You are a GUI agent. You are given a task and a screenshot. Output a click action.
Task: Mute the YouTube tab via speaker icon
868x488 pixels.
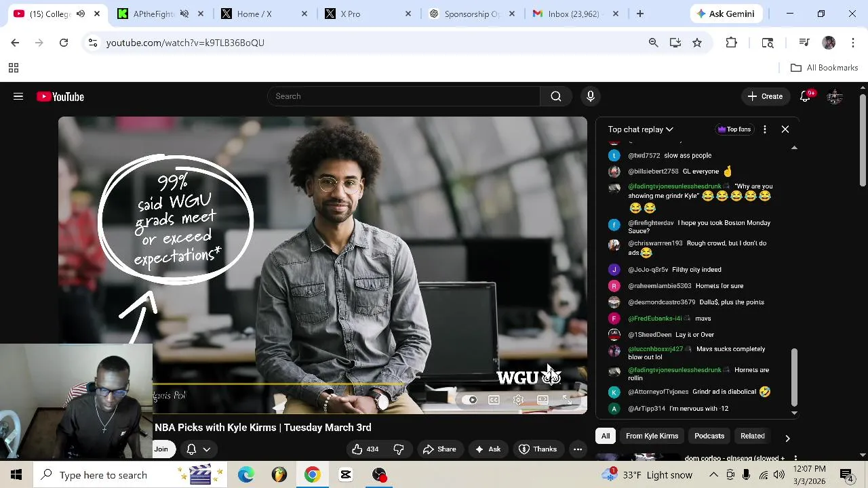81,14
